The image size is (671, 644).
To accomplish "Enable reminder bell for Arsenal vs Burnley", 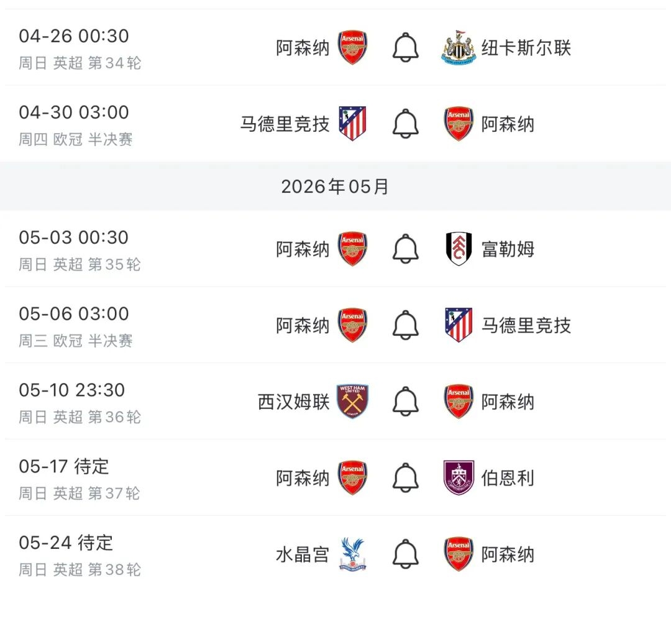I will pyautogui.click(x=406, y=478).
